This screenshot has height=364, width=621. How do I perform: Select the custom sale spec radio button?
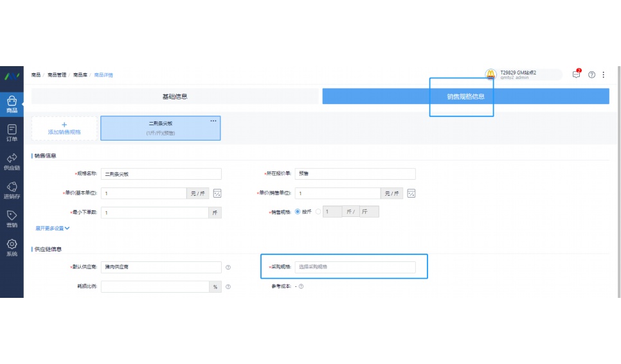click(318, 212)
